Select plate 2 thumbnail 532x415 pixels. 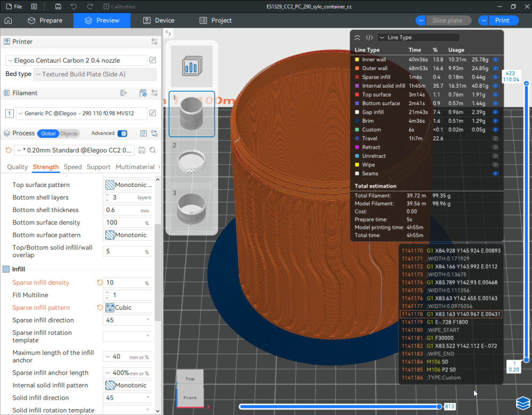192,158
